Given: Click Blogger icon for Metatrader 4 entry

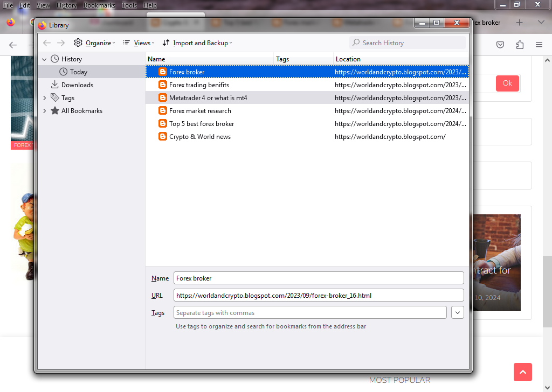Looking at the screenshot, I should (x=163, y=98).
